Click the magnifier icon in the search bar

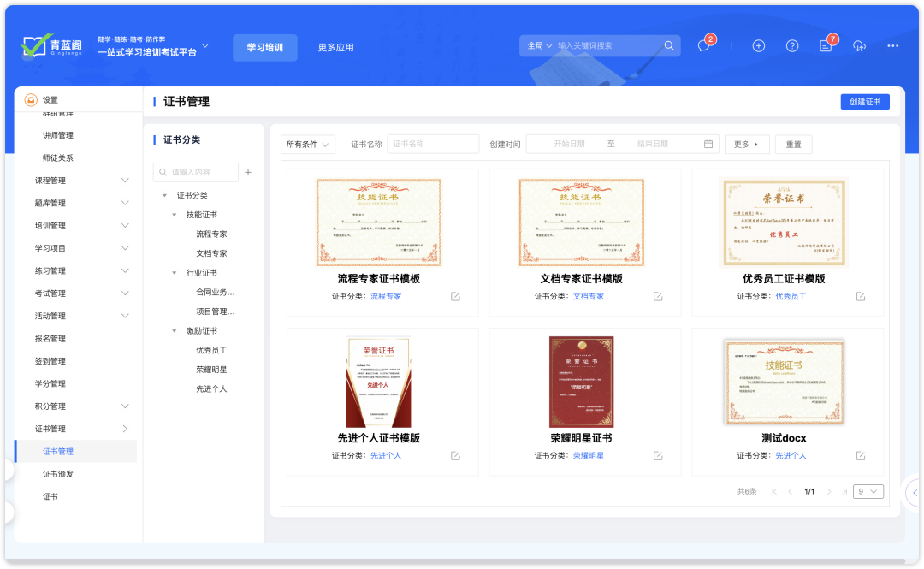point(668,45)
